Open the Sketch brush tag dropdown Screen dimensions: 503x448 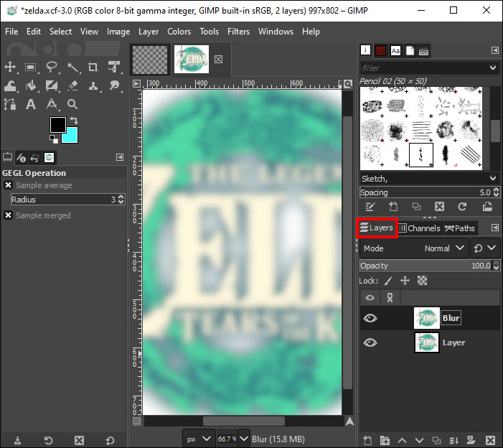pos(430,179)
